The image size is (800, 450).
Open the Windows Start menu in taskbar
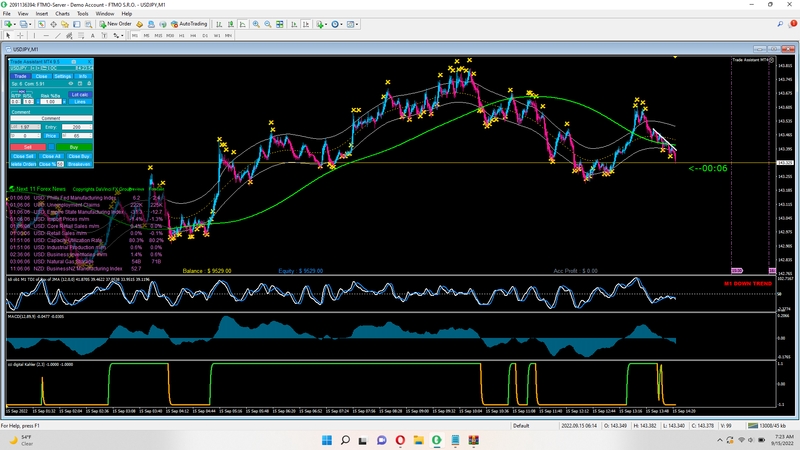coord(325,441)
